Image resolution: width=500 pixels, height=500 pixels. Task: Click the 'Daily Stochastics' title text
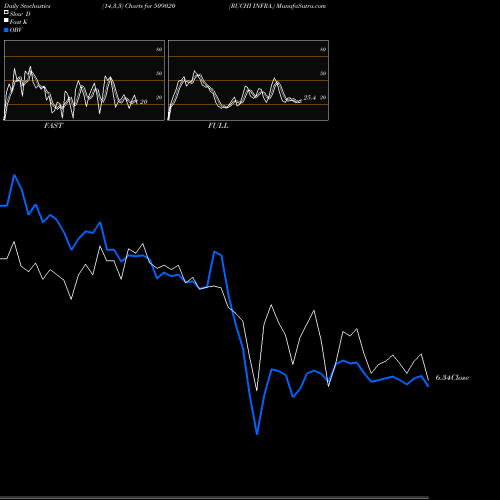coord(27,6)
